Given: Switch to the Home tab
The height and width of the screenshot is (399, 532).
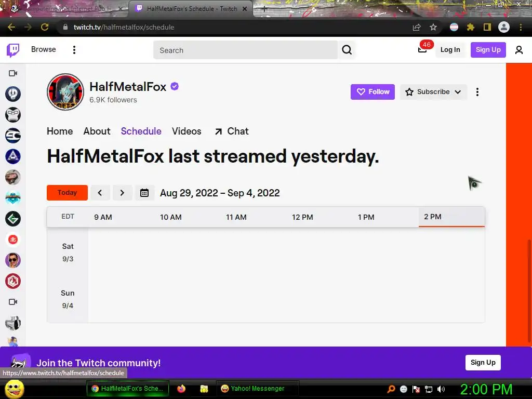Looking at the screenshot, I should click(x=60, y=131).
